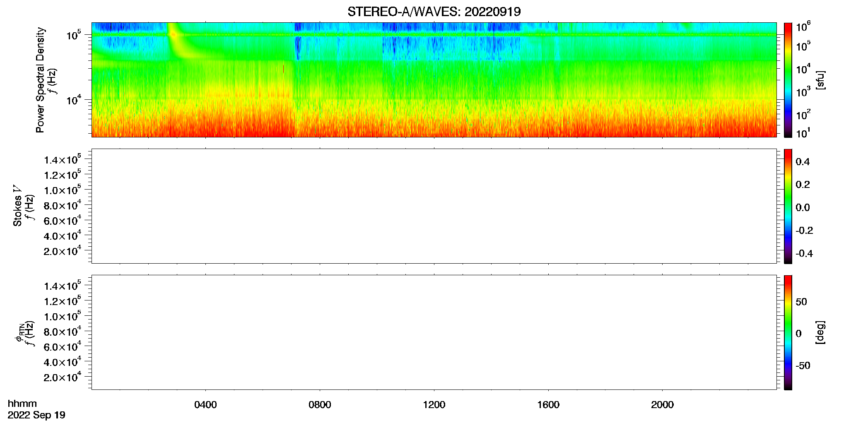
Task: Click the empty phi RTN plot panel
Action: point(434,332)
